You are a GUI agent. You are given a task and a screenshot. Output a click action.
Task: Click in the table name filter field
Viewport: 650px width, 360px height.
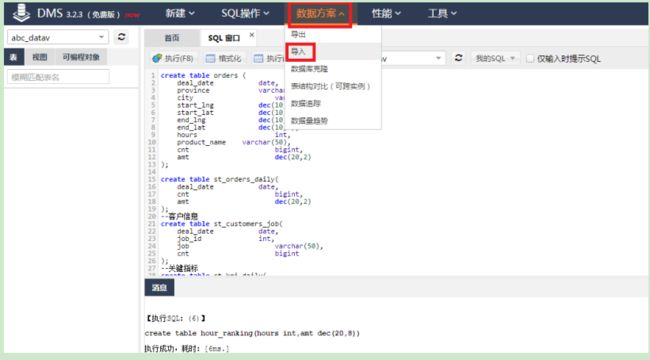point(58,77)
